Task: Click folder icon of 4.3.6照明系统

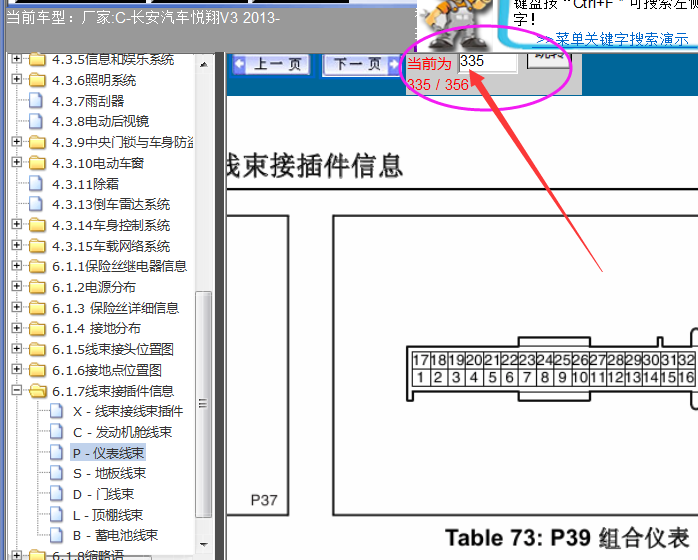Action: coord(37,80)
